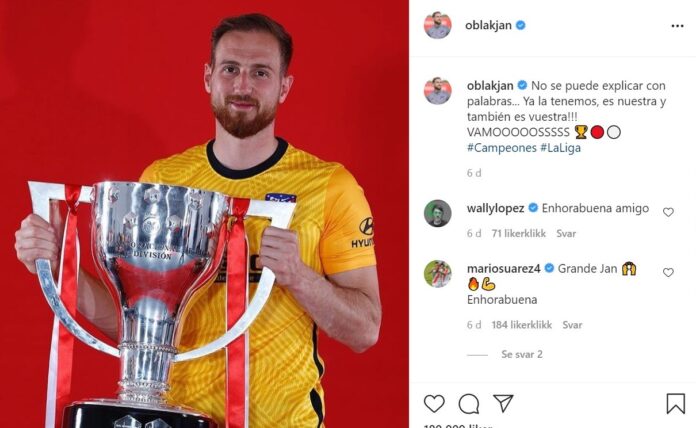Like the post with heart icon
This screenshot has height=428, width=696.
point(434,404)
